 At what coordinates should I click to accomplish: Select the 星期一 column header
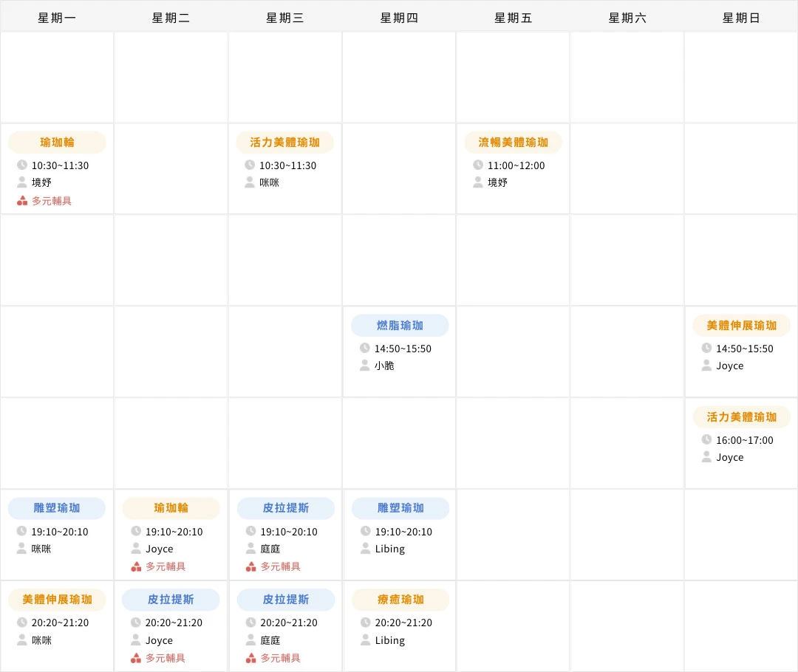click(57, 17)
